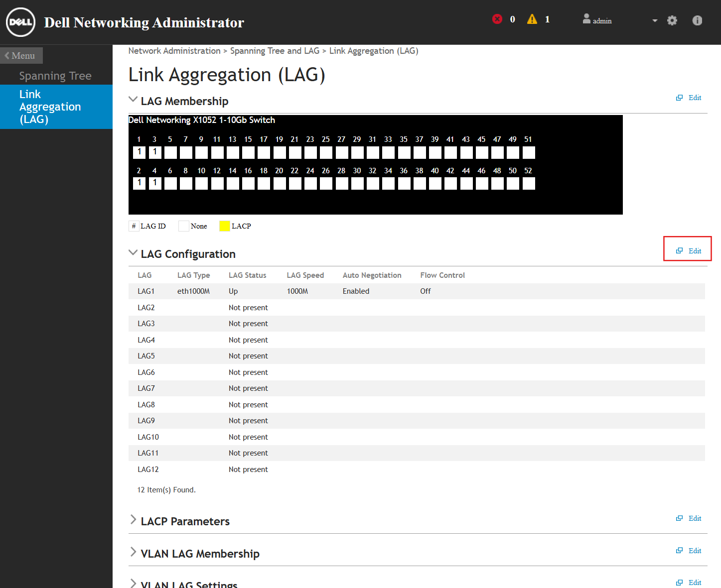The width and height of the screenshot is (721, 588).
Task: Open the yellow warning alerts icon
Action: [x=532, y=19]
